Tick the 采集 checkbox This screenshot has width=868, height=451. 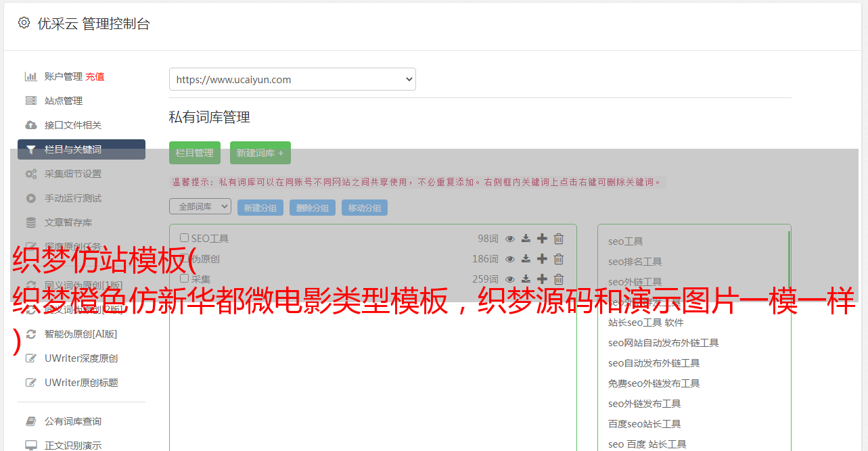point(184,279)
